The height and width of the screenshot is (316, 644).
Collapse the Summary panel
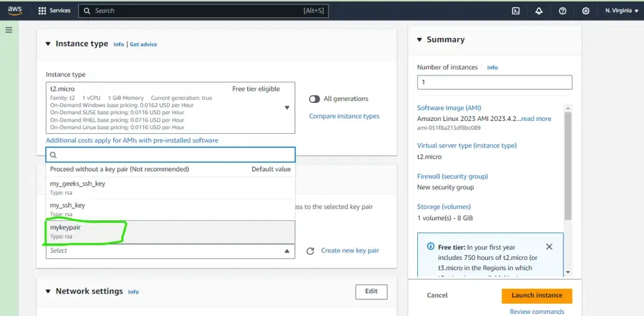click(x=419, y=40)
